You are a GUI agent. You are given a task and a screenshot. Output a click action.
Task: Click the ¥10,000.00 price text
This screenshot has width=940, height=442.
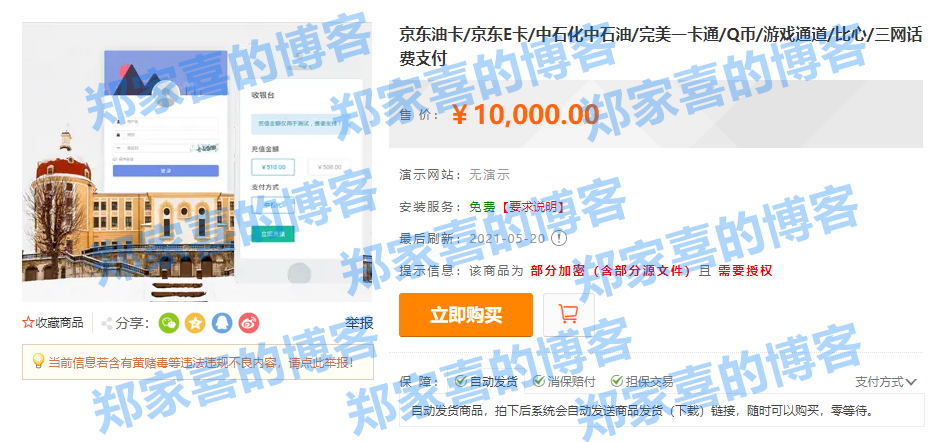(525, 115)
